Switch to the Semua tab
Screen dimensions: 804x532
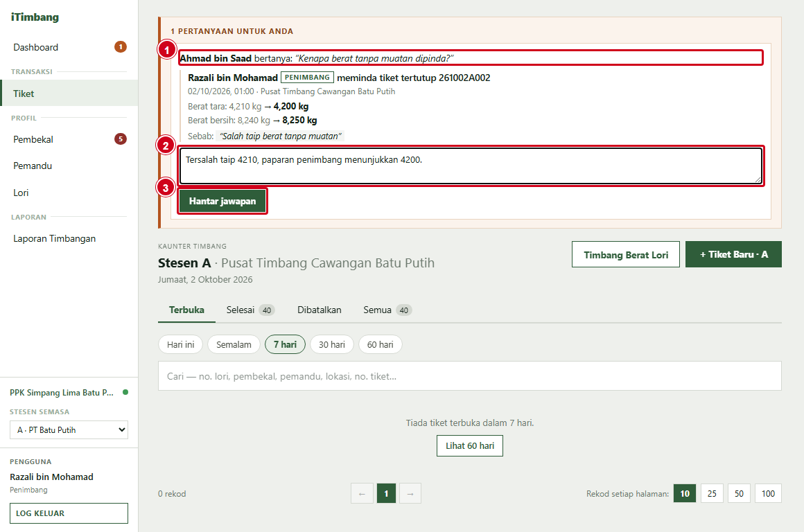click(x=387, y=310)
